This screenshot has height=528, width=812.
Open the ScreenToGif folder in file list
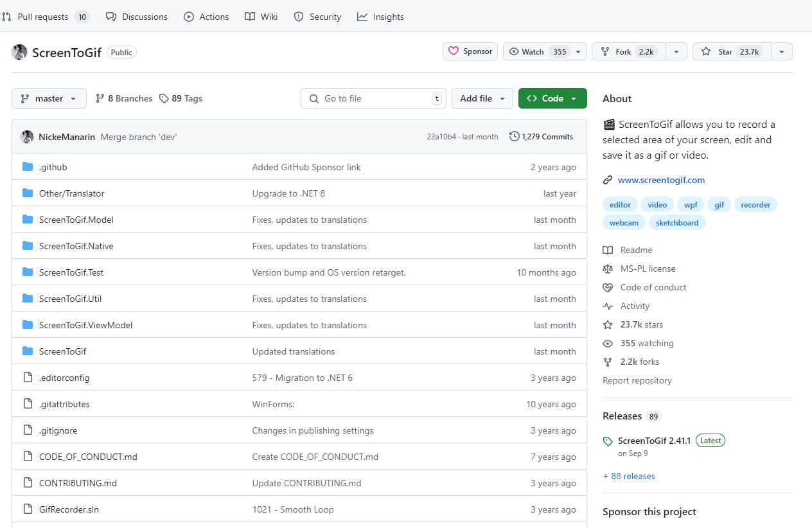coord(62,351)
